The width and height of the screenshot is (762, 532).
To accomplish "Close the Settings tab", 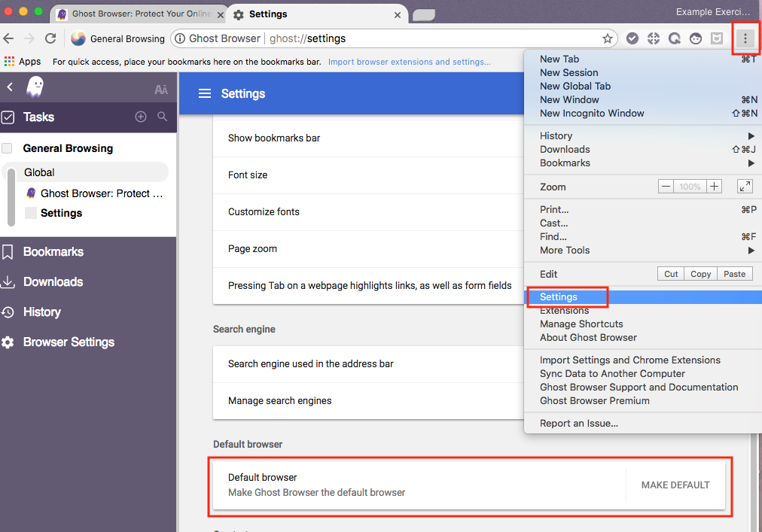I will 398,15.
